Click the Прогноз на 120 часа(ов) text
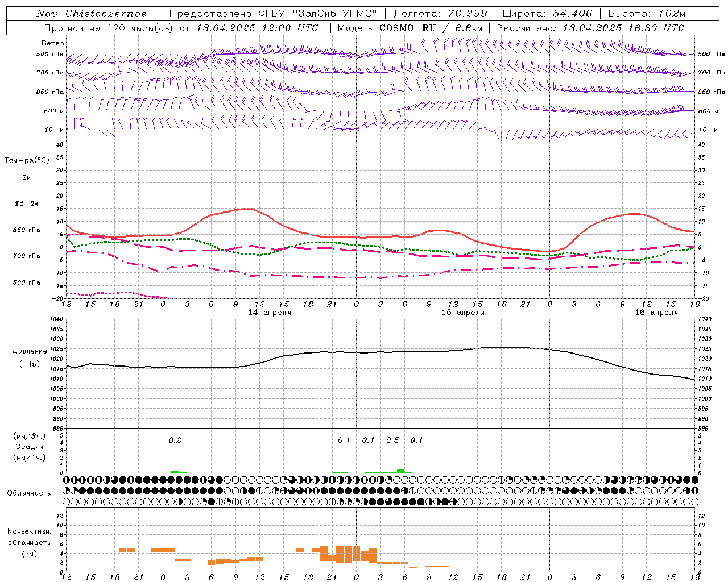Image resolution: width=728 pixels, height=582 pixels. click(109, 28)
